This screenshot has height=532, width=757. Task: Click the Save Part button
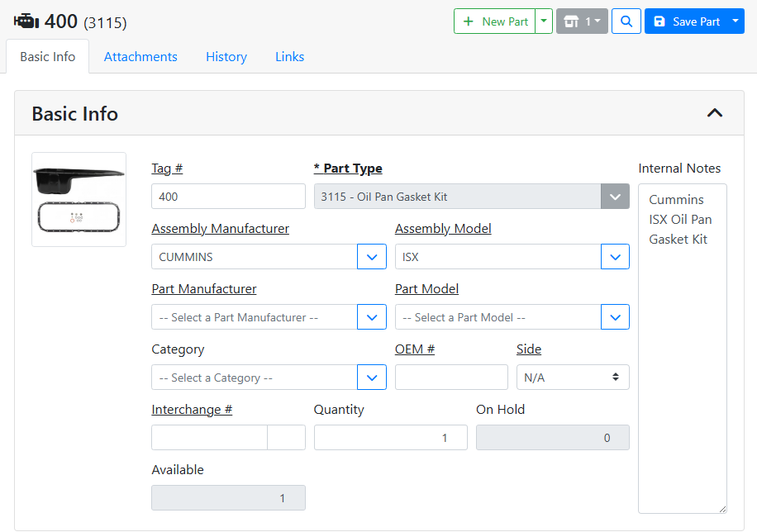[x=686, y=21]
